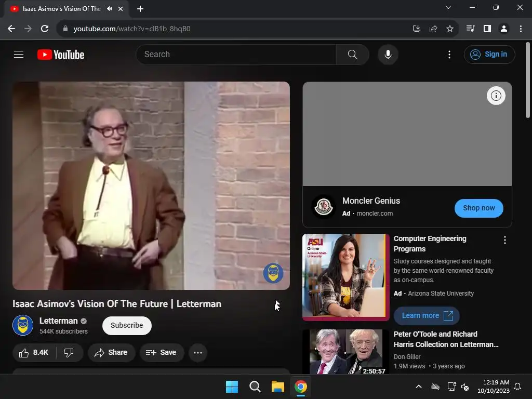Show hidden system tray icons
This screenshot has width=532, height=399.
419,387
